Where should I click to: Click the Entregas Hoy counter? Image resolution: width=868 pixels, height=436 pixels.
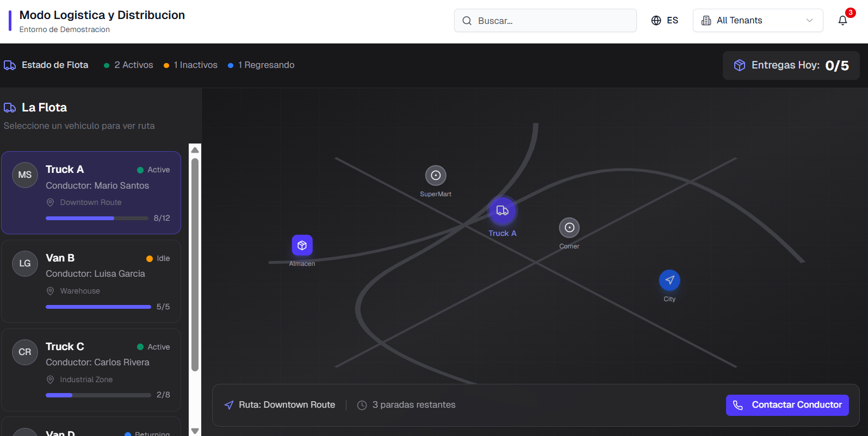(x=836, y=66)
